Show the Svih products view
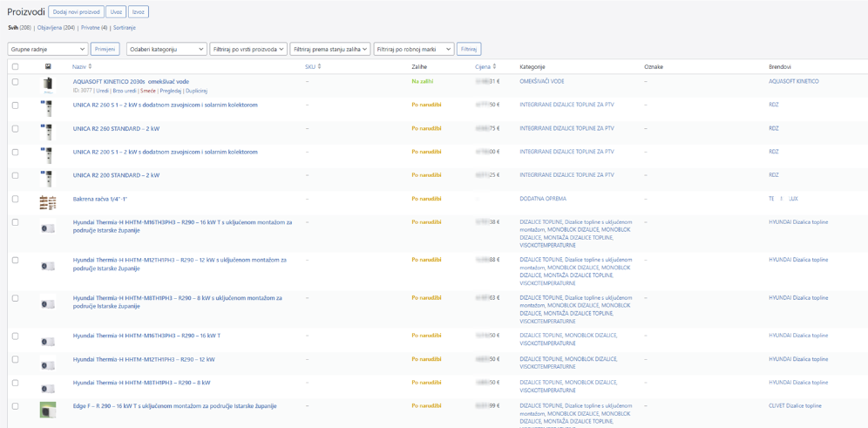The height and width of the screenshot is (428, 868). coord(13,27)
